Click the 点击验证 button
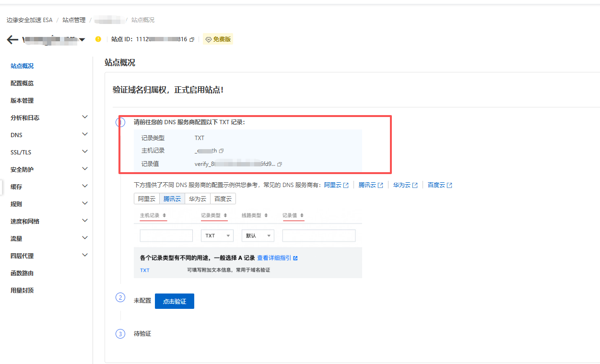600x364 pixels. [x=174, y=301]
